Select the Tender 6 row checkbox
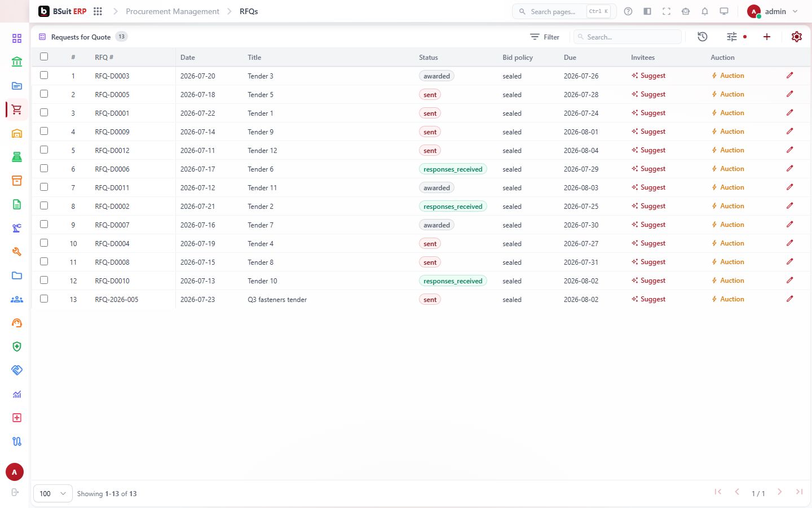The height and width of the screenshot is (508, 812). coord(44,168)
